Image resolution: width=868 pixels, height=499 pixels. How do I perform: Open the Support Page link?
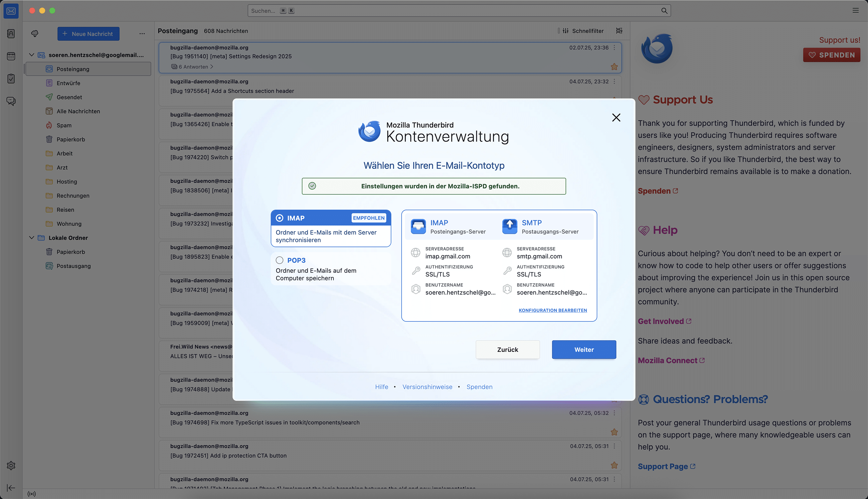(x=666, y=466)
